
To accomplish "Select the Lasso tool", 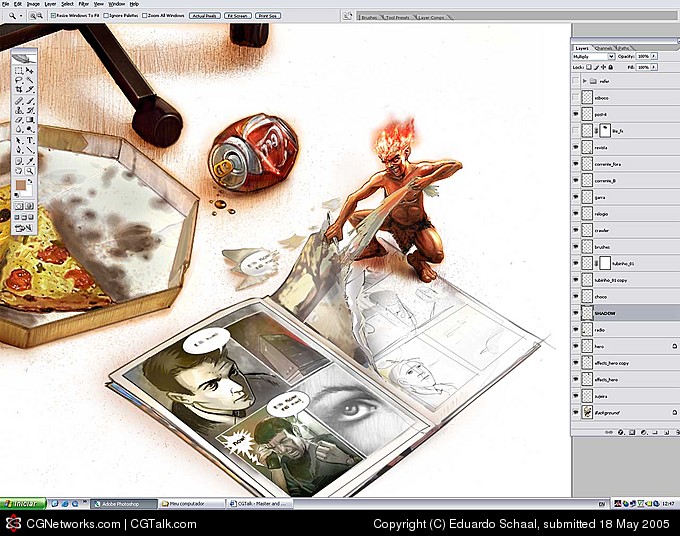I will (x=19, y=80).
